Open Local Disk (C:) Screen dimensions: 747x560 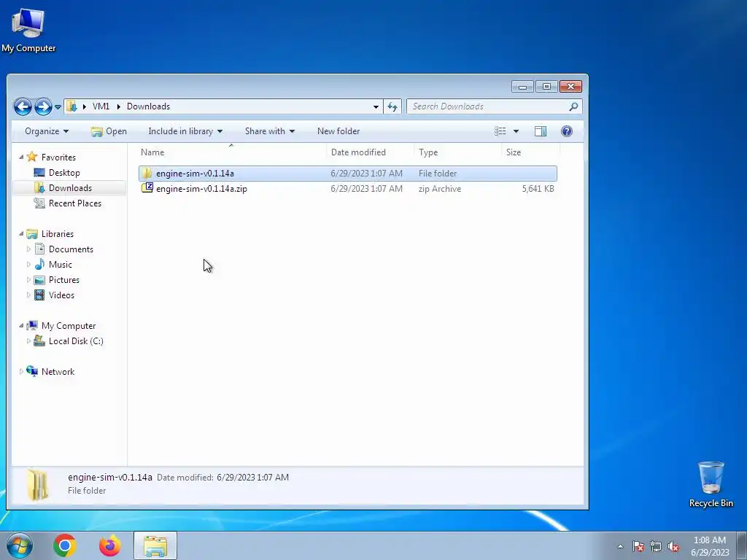76,341
